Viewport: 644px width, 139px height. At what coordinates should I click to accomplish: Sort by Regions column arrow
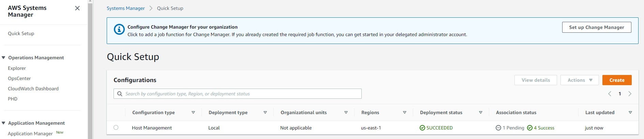(x=405, y=112)
